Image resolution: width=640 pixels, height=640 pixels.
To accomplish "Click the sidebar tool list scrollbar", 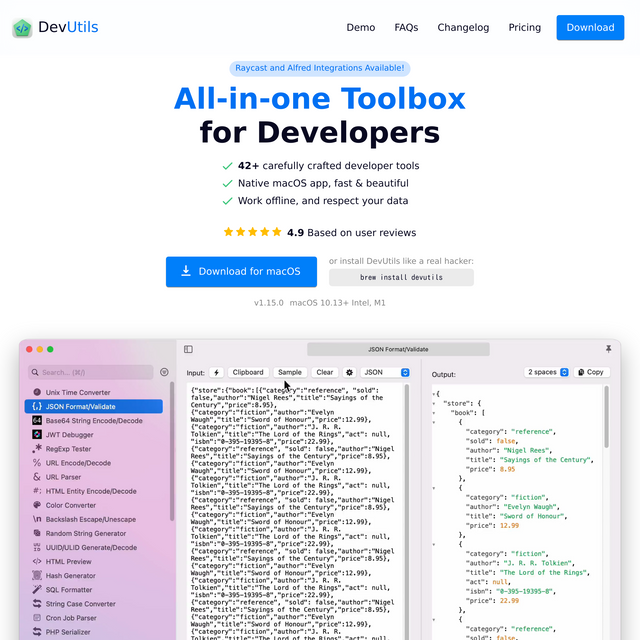I will point(172,451).
